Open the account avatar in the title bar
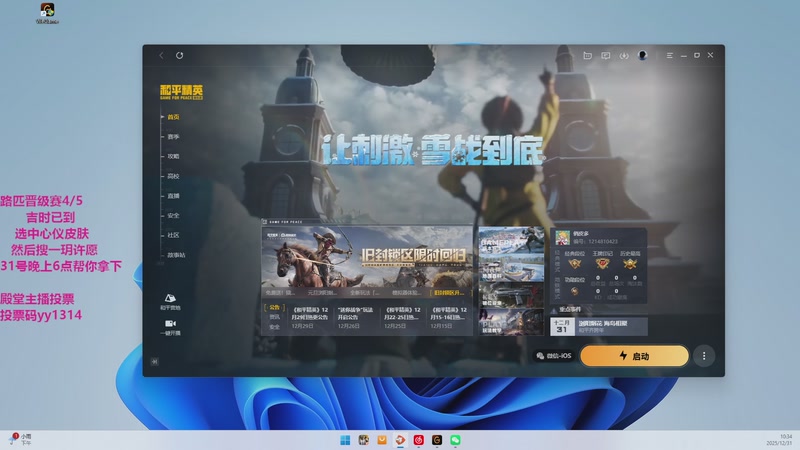This screenshot has height=450, width=800. pos(642,55)
